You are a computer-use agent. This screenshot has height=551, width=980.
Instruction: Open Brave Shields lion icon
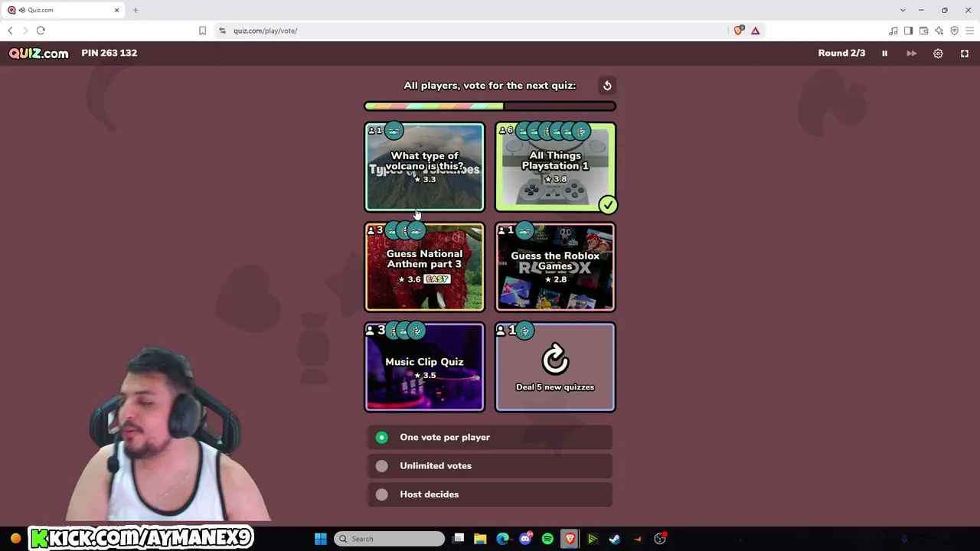tap(738, 31)
